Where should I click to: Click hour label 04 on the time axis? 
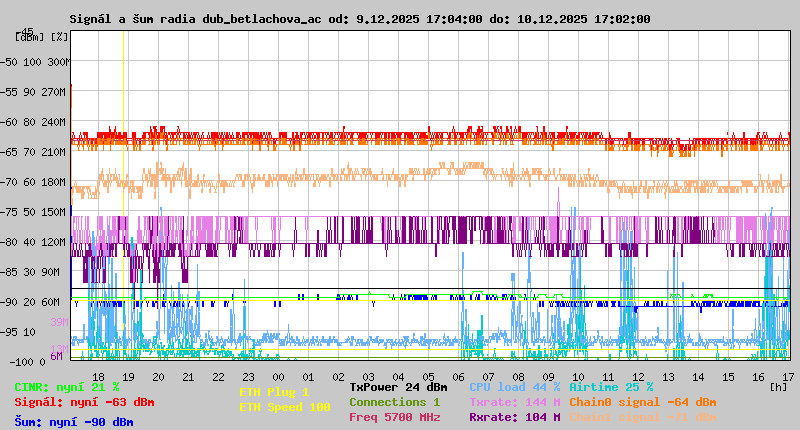pyautogui.click(x=398, y=377)
